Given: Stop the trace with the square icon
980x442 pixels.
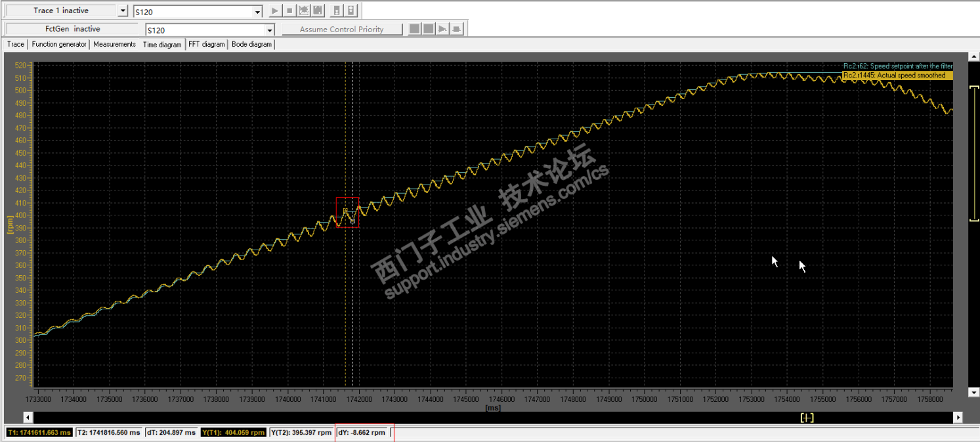Looking at the screenshot, I should pos(289,11).
